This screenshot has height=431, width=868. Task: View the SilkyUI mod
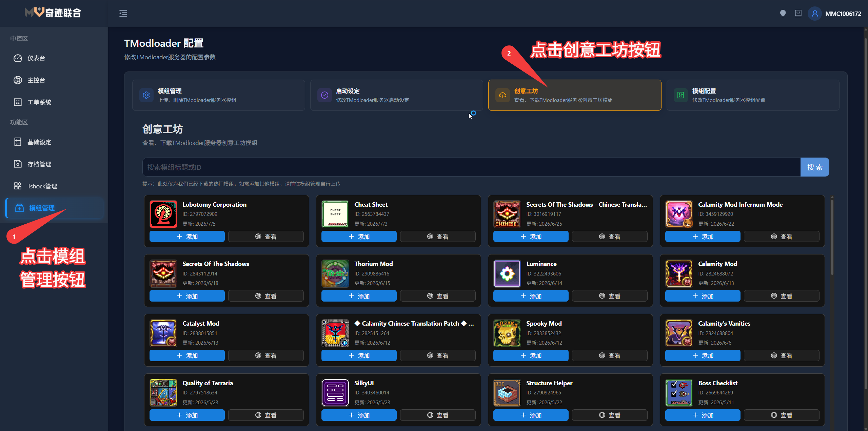click(x=438, y=415)
